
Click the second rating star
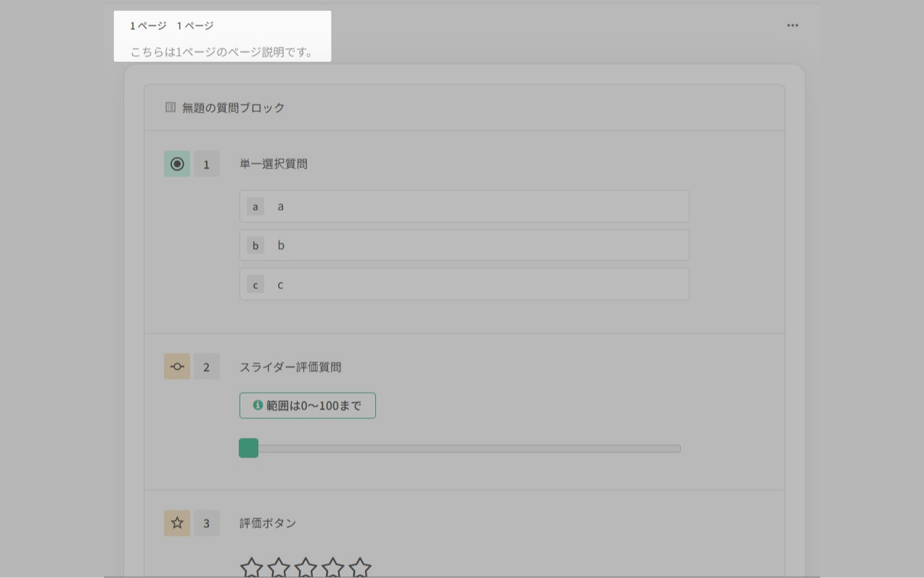click(x=279, y=568)
